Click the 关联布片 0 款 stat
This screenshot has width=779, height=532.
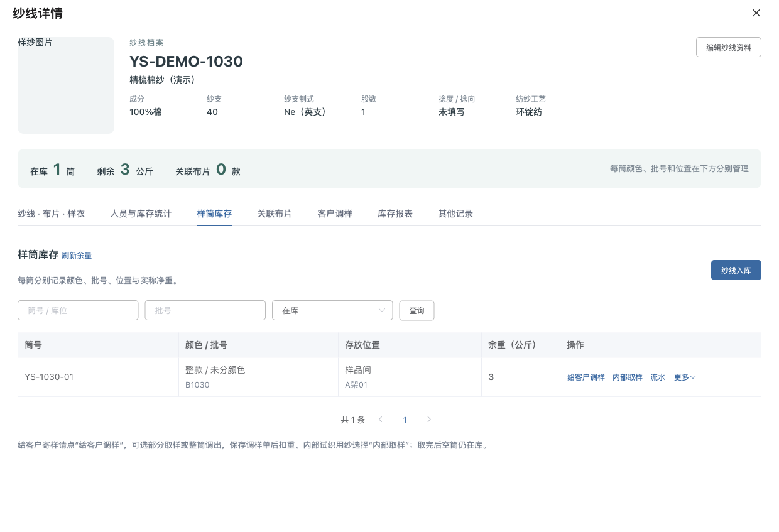[x=208, y=170]
